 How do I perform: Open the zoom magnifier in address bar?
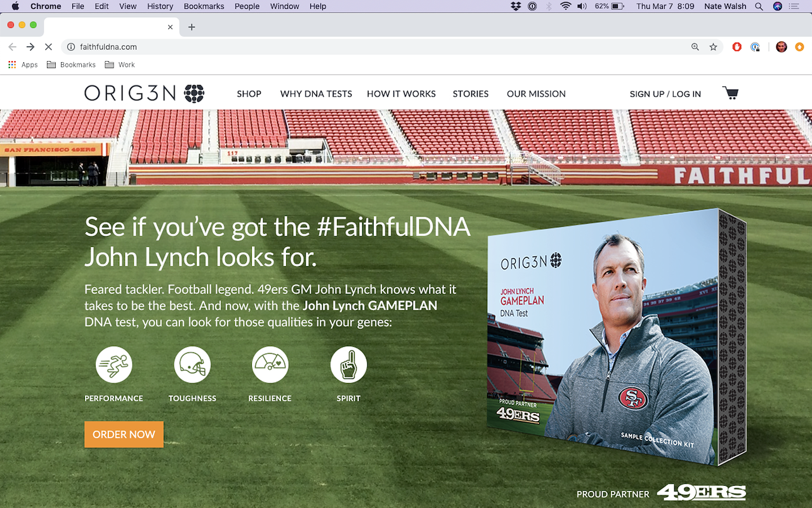[x=695, y=47]
